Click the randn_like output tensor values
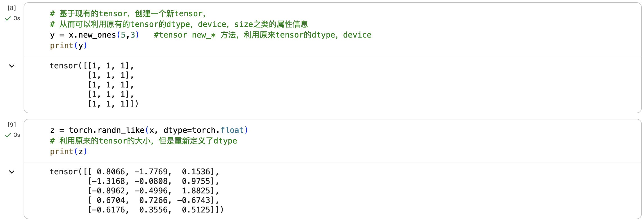This screenshot has width=644, height=222. 135,191
